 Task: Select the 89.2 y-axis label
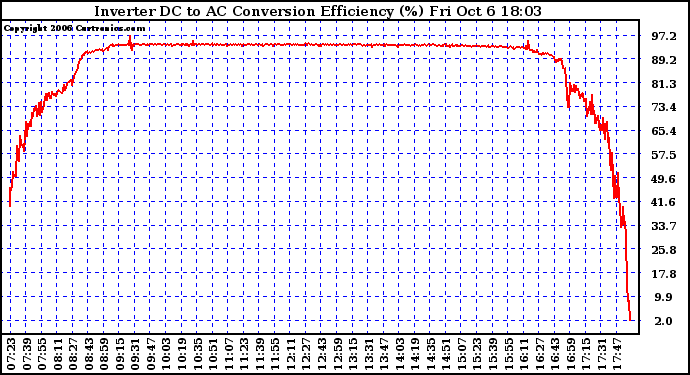click(664, 60)
